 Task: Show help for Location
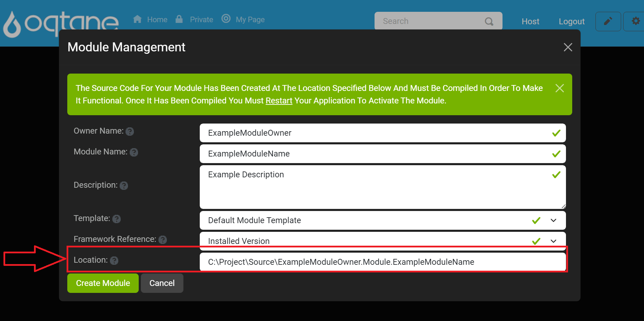coord(114,261)
